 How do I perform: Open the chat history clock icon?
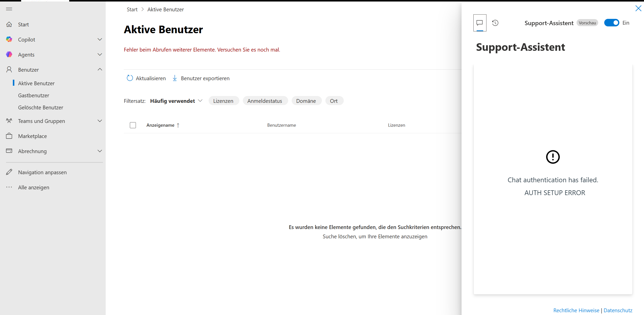point(495,23)
